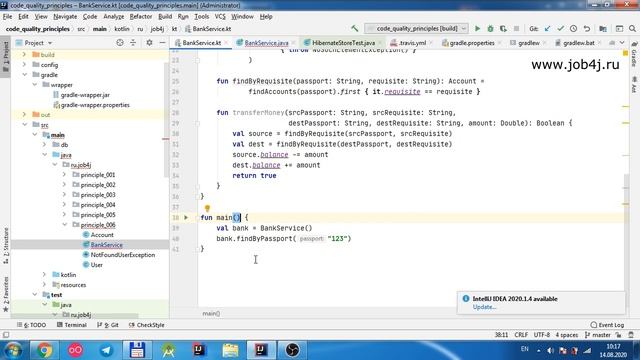Build project with the hammer icon

[354, 29]
